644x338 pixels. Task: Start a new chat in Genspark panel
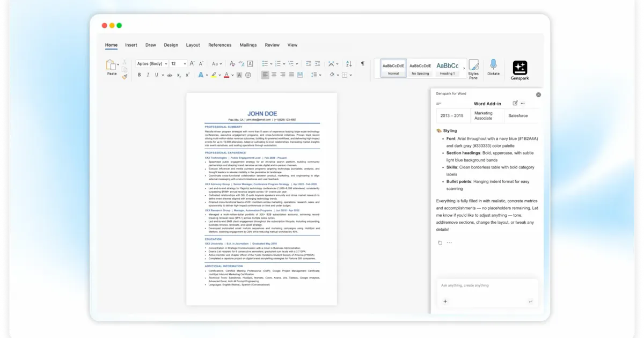pos(515,103)
